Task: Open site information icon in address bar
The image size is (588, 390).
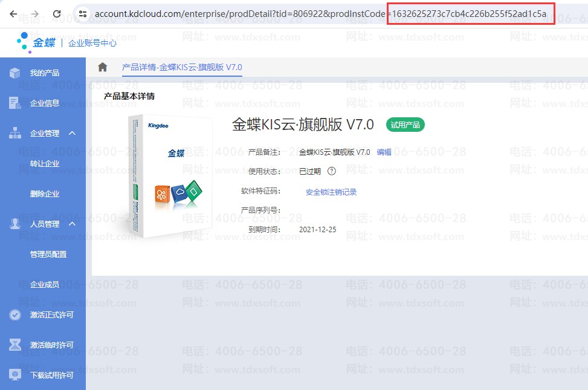Action: (x=83, y=14)
